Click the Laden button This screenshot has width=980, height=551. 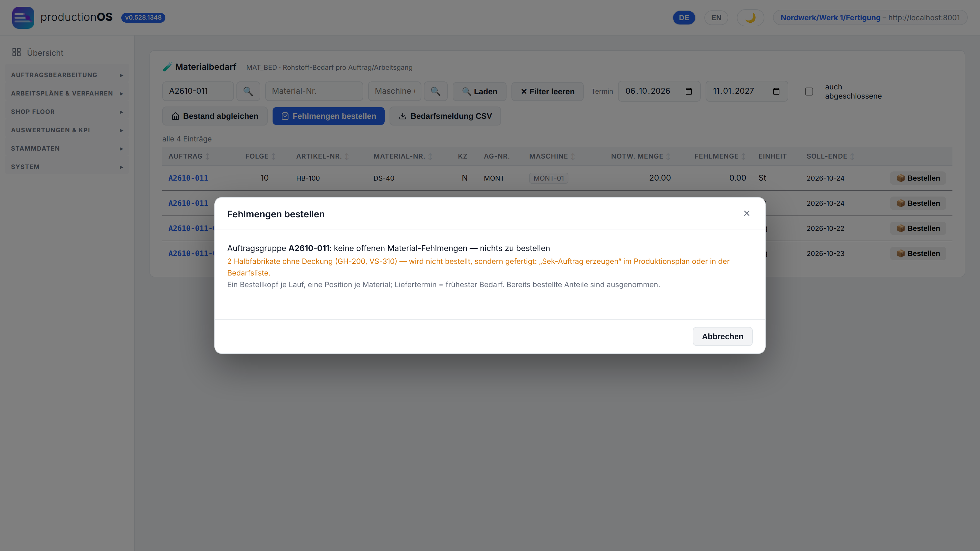click(x=479, y=92)
